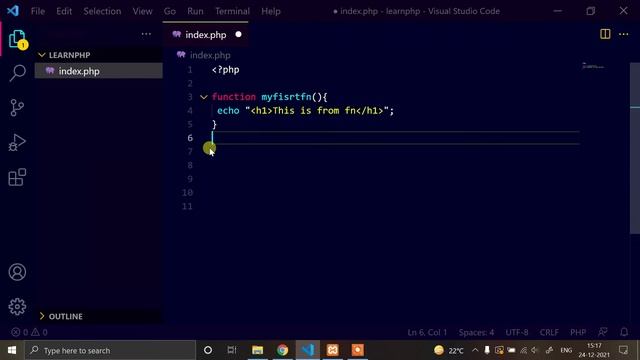640x360 pixels.
Task: Fold the myfisrtfn function at line 3
Action: click(204, 97)
